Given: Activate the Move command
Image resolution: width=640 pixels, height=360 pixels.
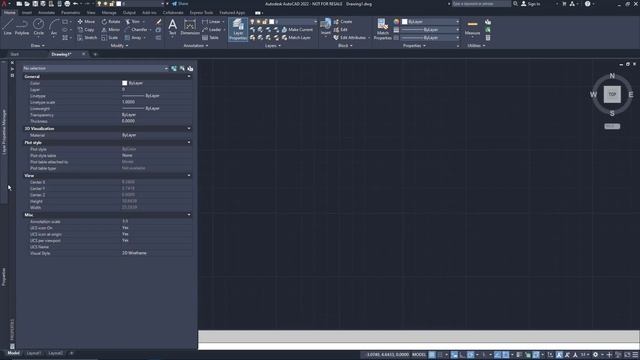Looking at the screenshot, I should (x=86, y=22).
